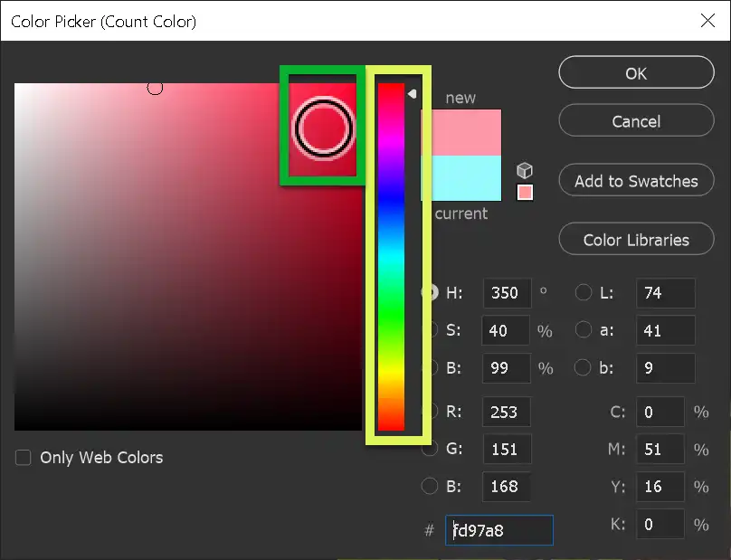Image resolution: width=731 pixels, height=560 pixels.
Task: Cancel the Color Picker dialog
Action: [636, 120]
